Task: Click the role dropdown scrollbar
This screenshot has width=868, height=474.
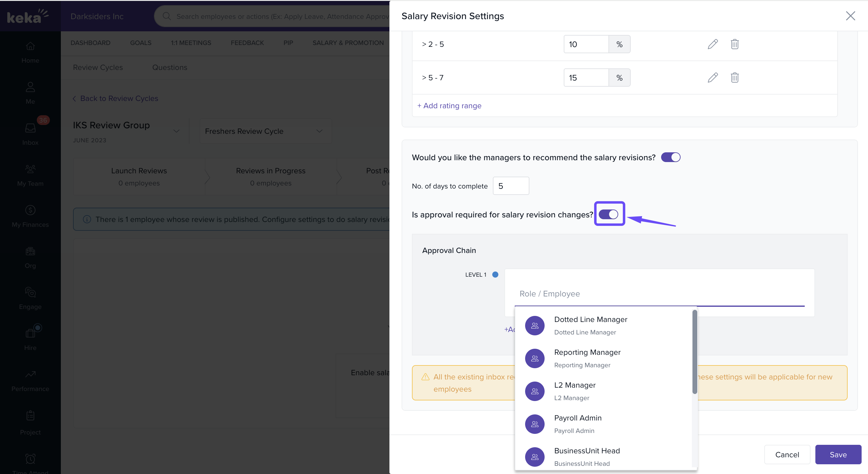Action: pos(695,351)
